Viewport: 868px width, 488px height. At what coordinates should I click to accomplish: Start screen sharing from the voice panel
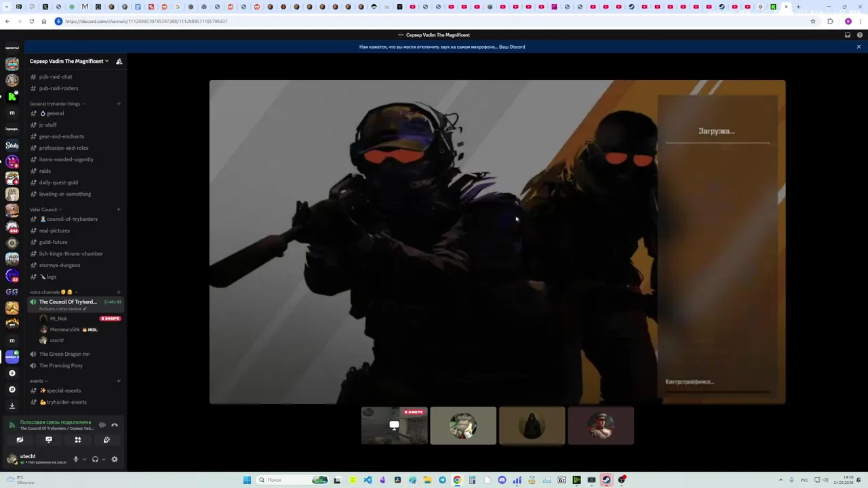[49, 440]
